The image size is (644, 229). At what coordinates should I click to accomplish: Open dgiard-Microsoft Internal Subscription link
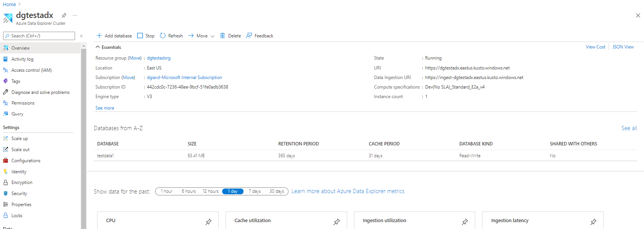click(184, 77)
